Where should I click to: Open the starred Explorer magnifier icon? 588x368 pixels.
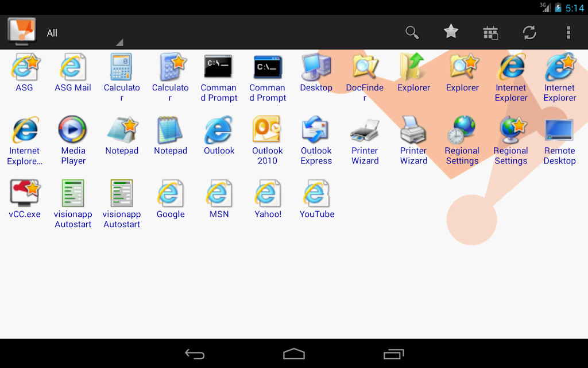tap(462, 73)
